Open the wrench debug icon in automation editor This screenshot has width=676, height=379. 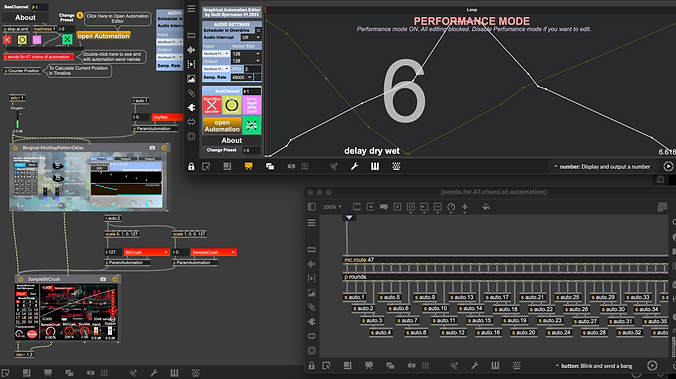354,166
